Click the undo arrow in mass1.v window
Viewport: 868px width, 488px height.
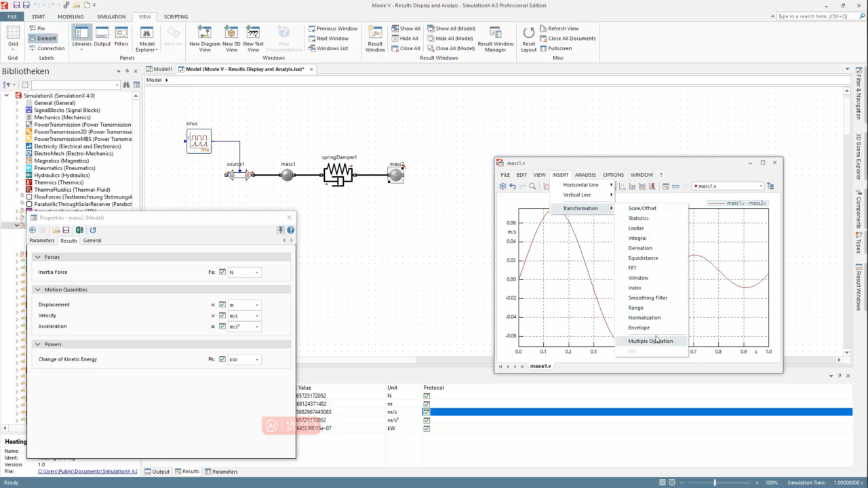[513, 186]
